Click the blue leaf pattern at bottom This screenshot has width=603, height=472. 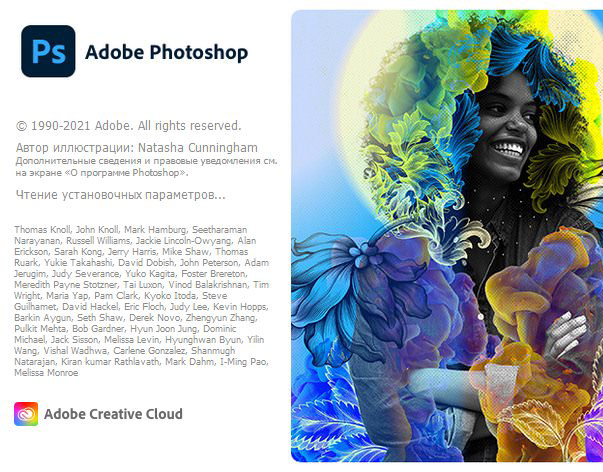338,423
